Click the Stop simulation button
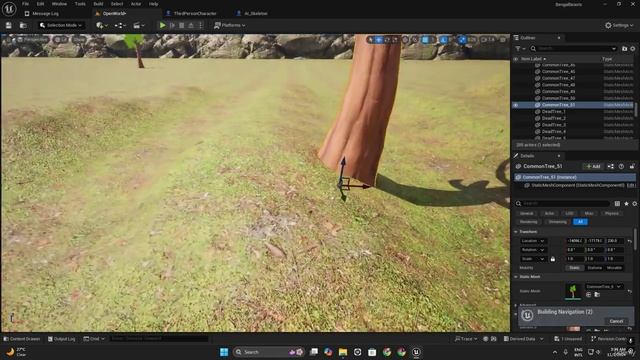The image size is (640, 360). click(x=182, y=25)
